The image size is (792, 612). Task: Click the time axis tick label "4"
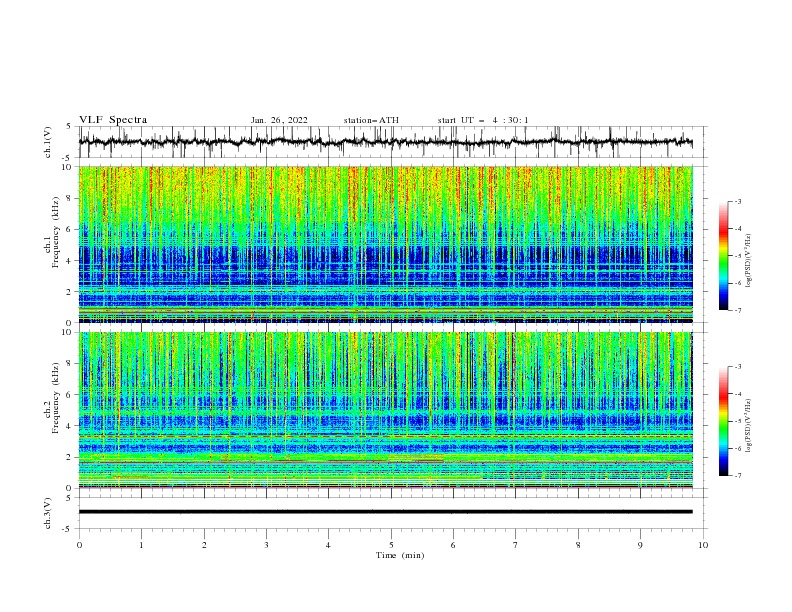point(328,545)
